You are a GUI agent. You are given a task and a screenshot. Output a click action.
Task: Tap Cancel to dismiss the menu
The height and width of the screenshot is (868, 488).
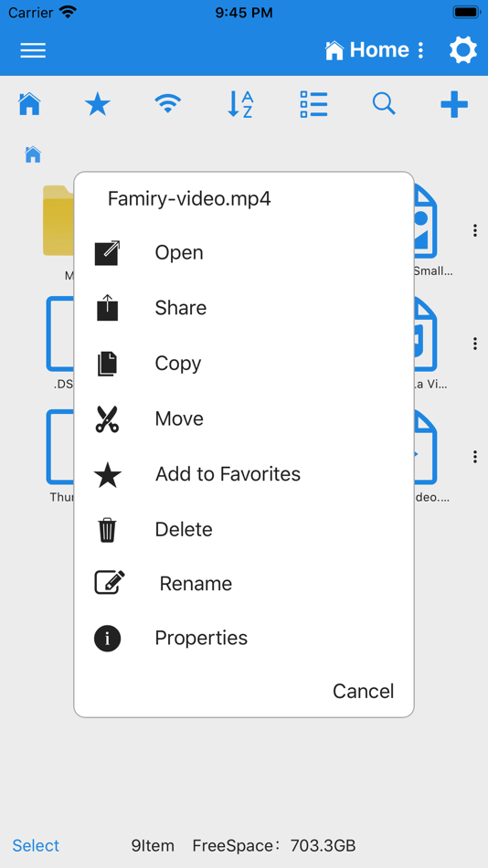364,691
